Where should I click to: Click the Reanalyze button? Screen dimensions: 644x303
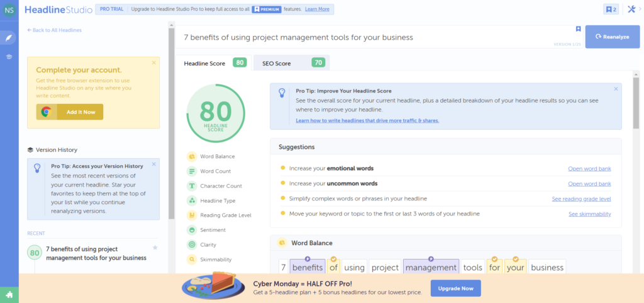[x=613, y=37]
